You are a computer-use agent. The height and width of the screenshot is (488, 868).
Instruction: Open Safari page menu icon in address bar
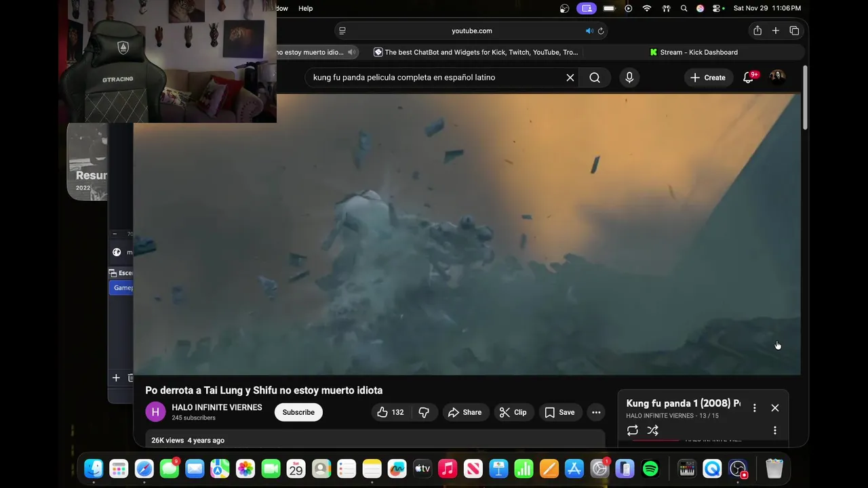coord(342,30)
